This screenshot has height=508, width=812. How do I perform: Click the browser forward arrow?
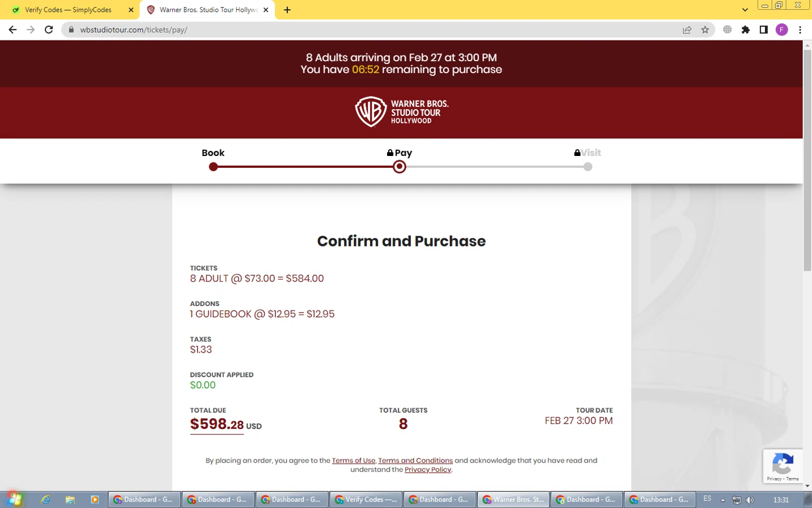tap(31, 30)
